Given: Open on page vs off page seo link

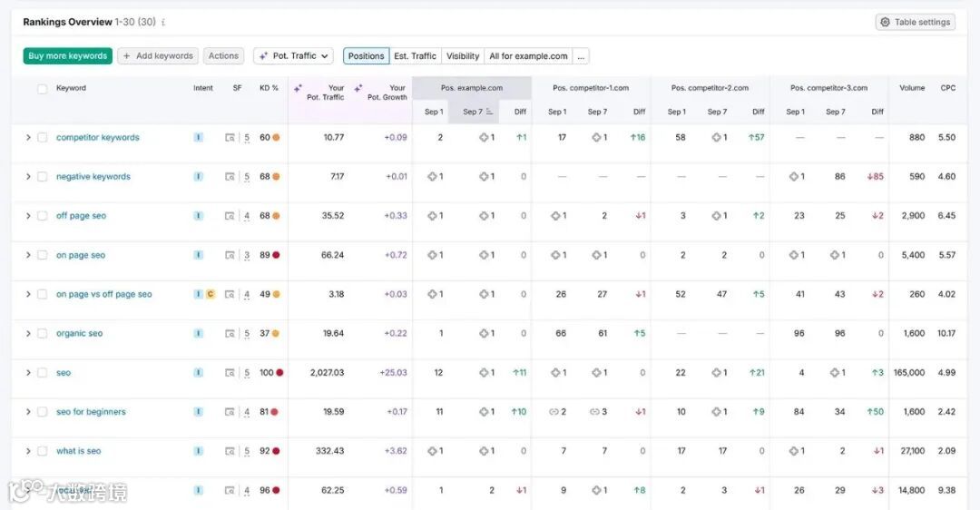Looking at the screenshot, I should coord(103,294).
